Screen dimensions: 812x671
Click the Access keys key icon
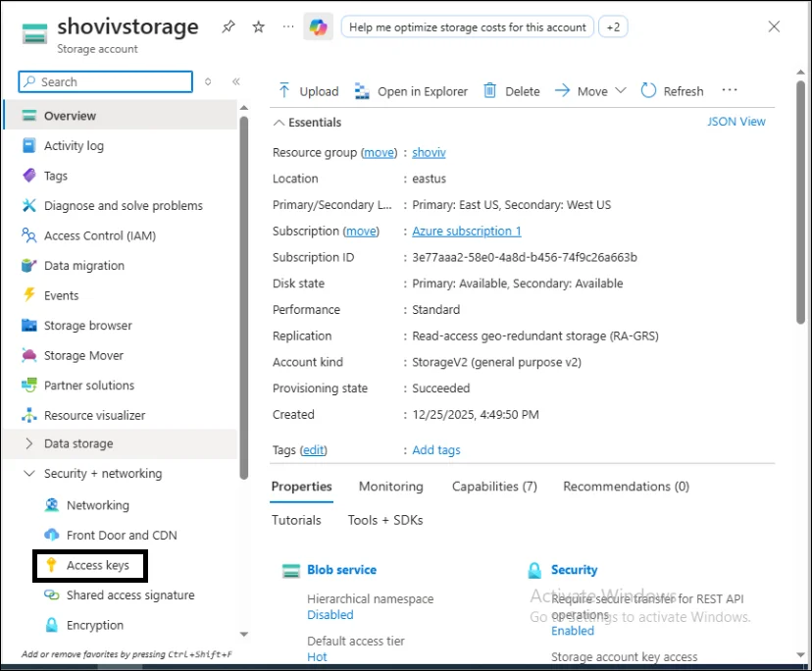(51, 565)
